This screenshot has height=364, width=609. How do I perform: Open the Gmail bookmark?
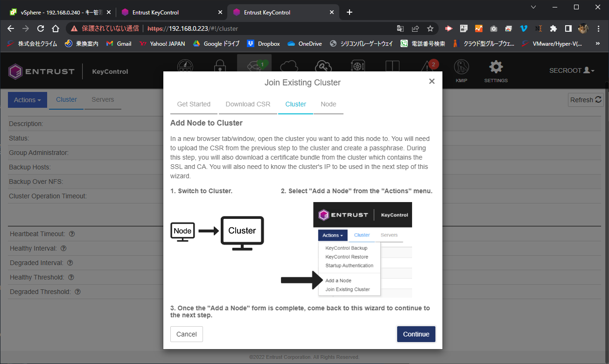point(119,43)
